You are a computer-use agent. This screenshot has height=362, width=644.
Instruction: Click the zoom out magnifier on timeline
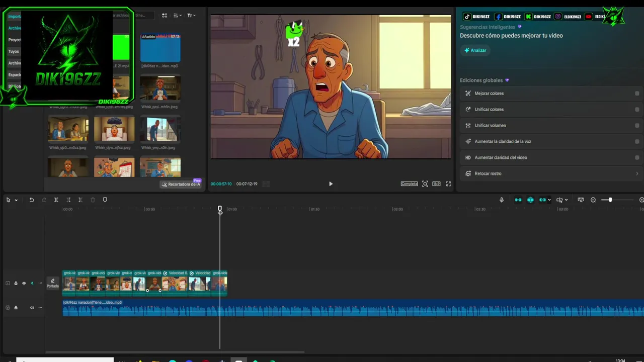coord(593,200)
